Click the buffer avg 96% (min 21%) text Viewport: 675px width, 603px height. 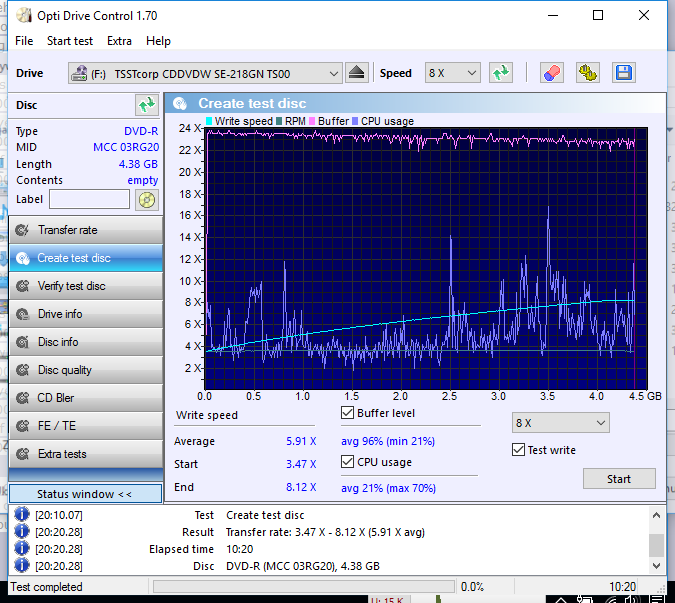pos(388,441)
